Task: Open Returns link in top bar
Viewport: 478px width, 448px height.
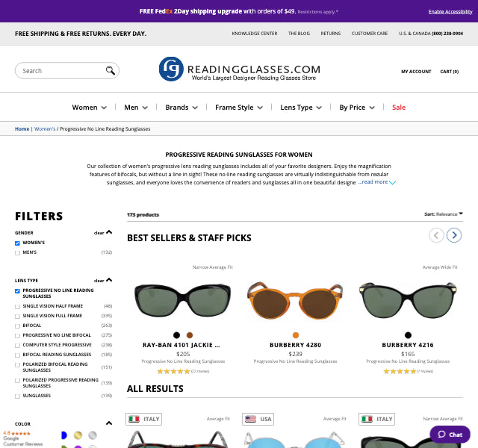Action: tap(330, 33)
